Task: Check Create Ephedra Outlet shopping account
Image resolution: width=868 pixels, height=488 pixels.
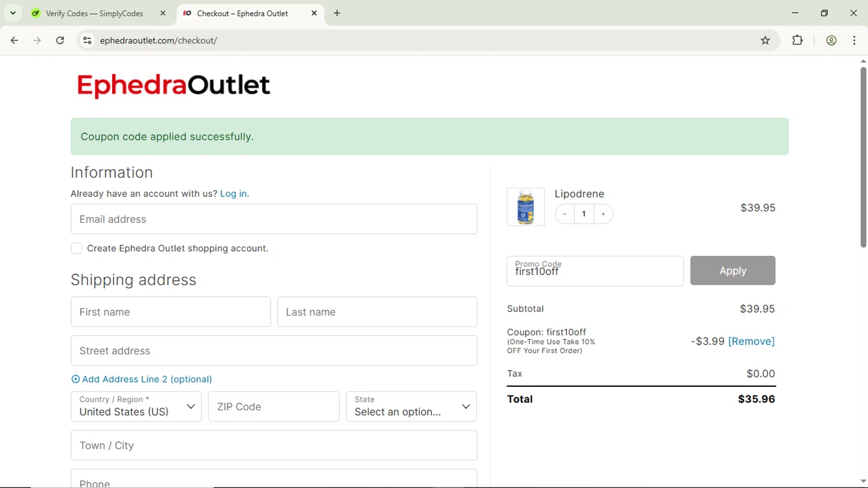Action: (x=76, y=248)
